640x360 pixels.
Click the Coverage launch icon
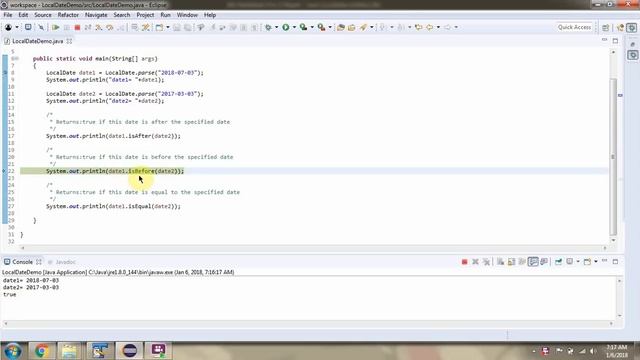(303, 27)
